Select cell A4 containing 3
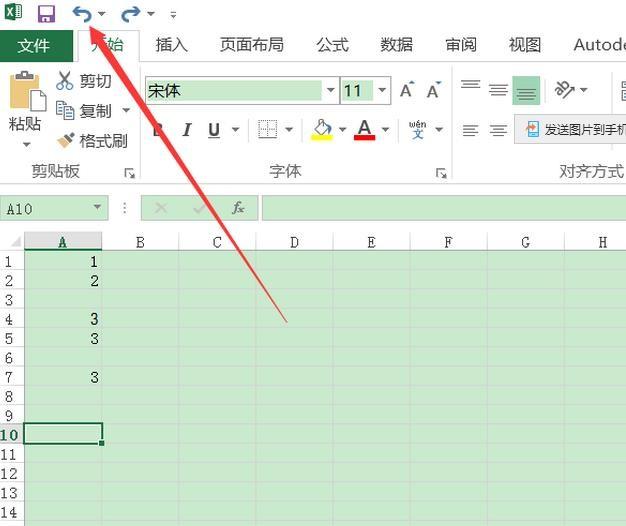This screenshot has height=526, width=626. [63, 319]
